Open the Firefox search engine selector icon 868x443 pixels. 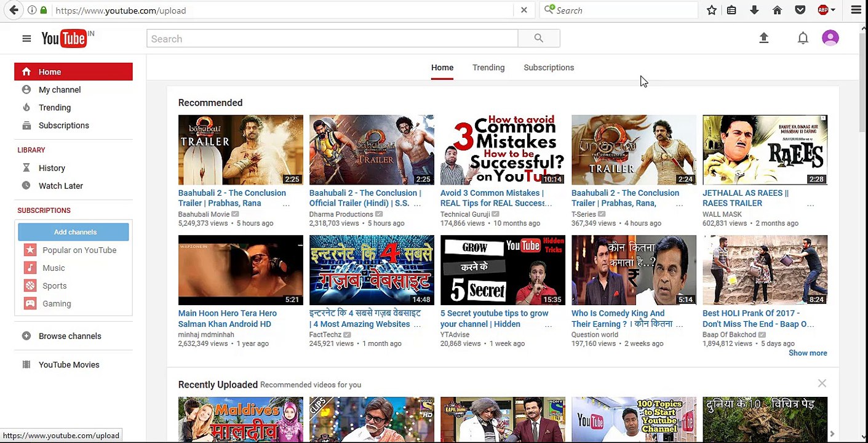pyautogui.click(x=550, y=10)
